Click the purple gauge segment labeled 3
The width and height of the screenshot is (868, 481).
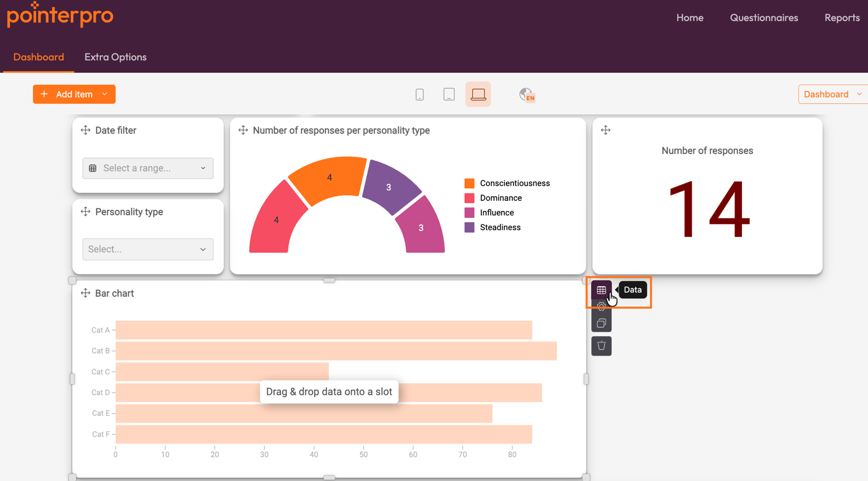click(x=390, y=187)
